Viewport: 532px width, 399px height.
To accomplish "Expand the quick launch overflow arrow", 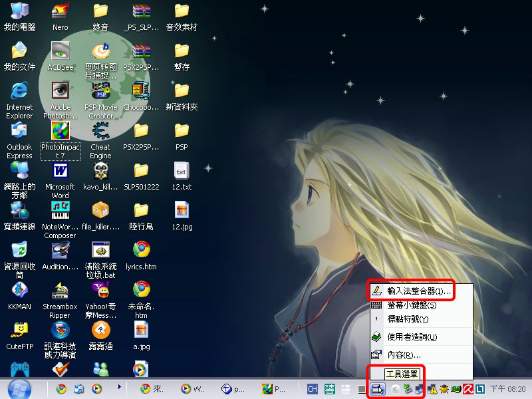I will [x=120, y=386].
